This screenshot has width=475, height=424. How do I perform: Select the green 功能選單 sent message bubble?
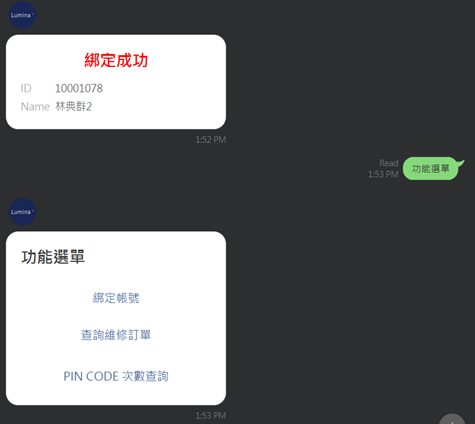click(433, 168)
